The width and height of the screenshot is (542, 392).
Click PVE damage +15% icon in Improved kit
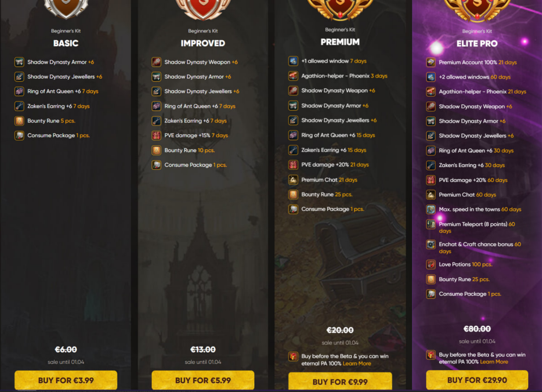tap(156, 135)
